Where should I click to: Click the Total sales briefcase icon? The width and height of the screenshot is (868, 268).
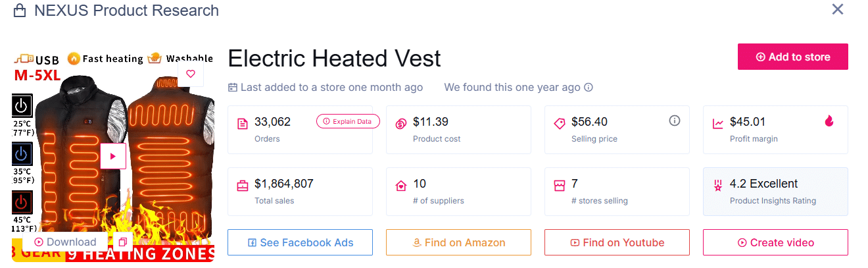pyautogui.click(x=243, y=186)
